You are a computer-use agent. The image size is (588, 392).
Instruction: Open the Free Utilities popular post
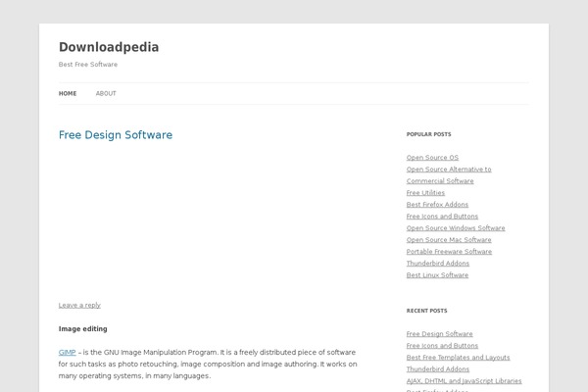tap(425, 193)
